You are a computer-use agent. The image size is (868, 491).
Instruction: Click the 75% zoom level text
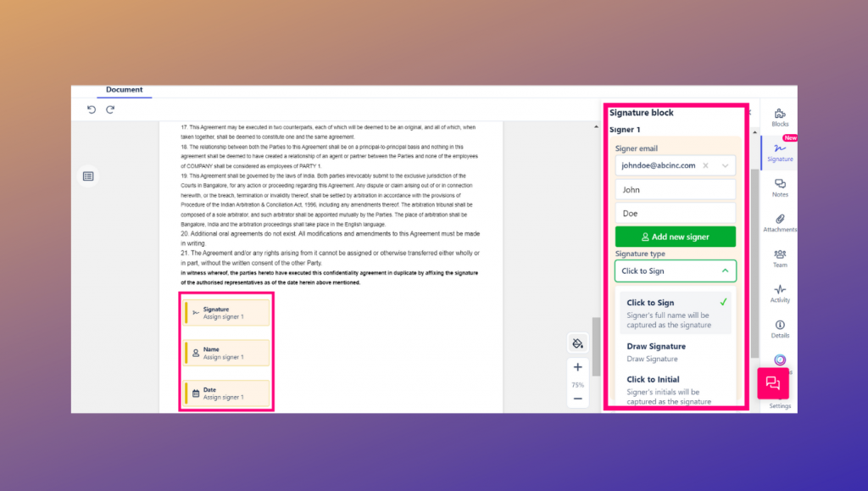point(577,385)
